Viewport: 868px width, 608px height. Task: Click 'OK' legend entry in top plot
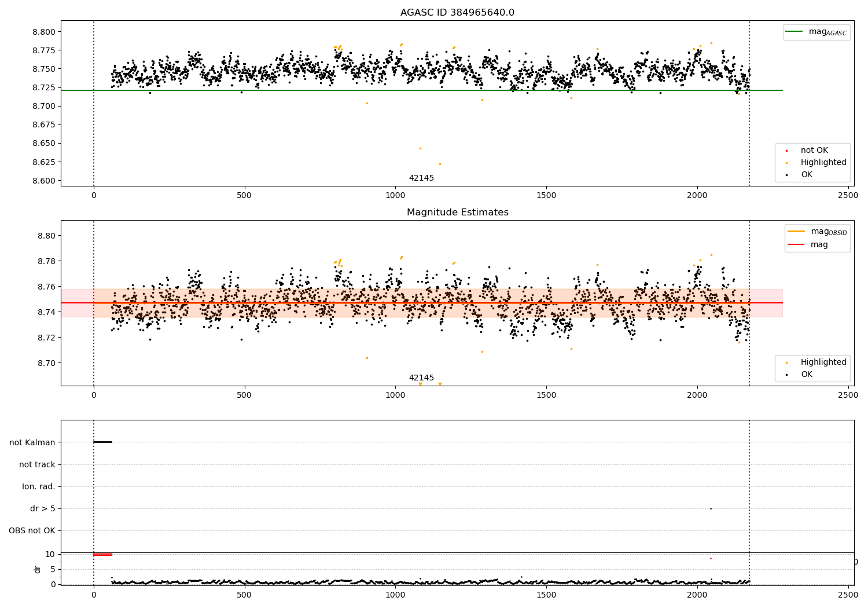(x=806, y=175)
